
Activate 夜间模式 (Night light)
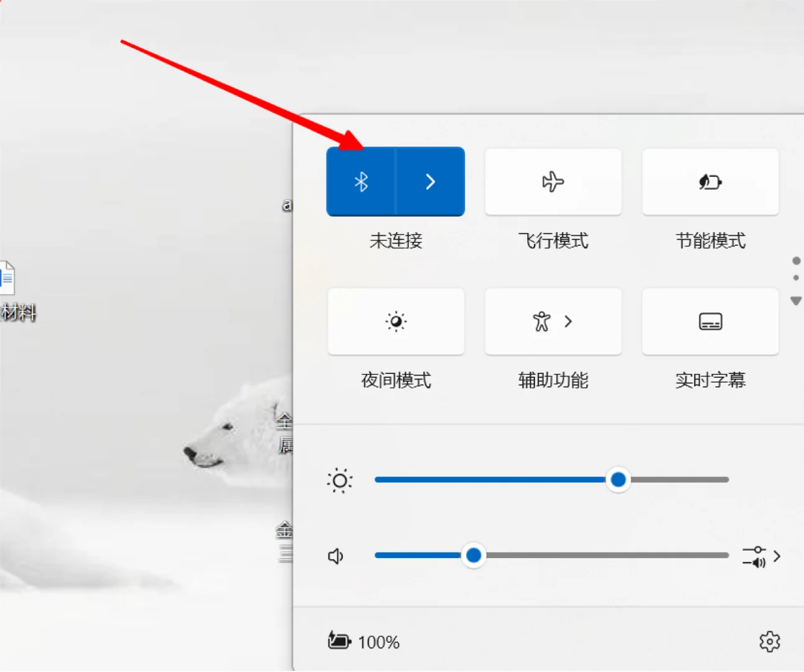(x=396, y=321)
